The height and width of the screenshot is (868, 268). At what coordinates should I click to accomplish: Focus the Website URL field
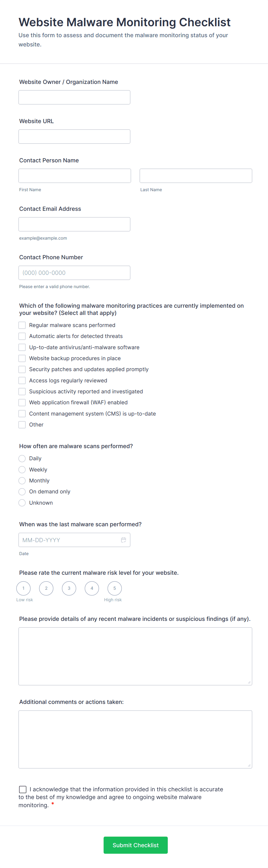(x=74, y=136)
